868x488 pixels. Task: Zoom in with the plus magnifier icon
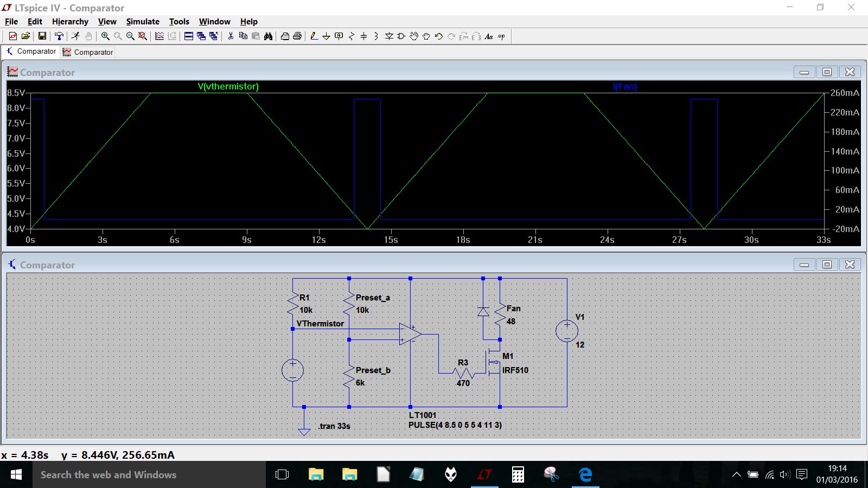pos(105,36)
